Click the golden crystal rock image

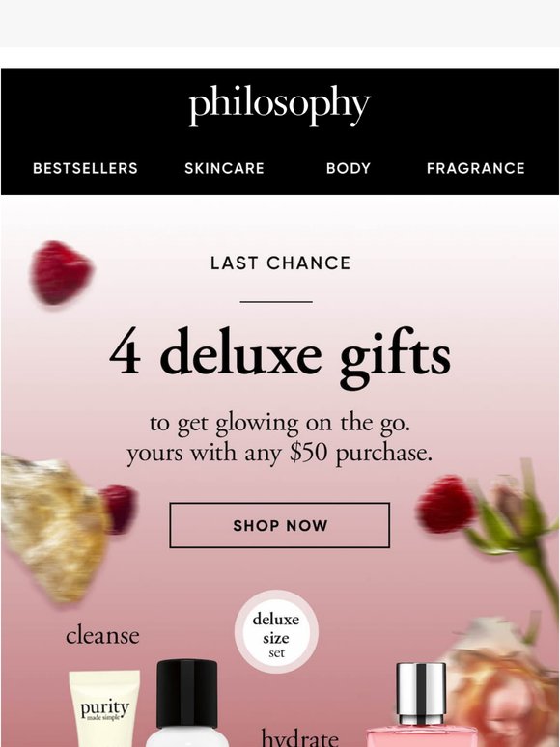pyautogui.click(x=54, y=528)
